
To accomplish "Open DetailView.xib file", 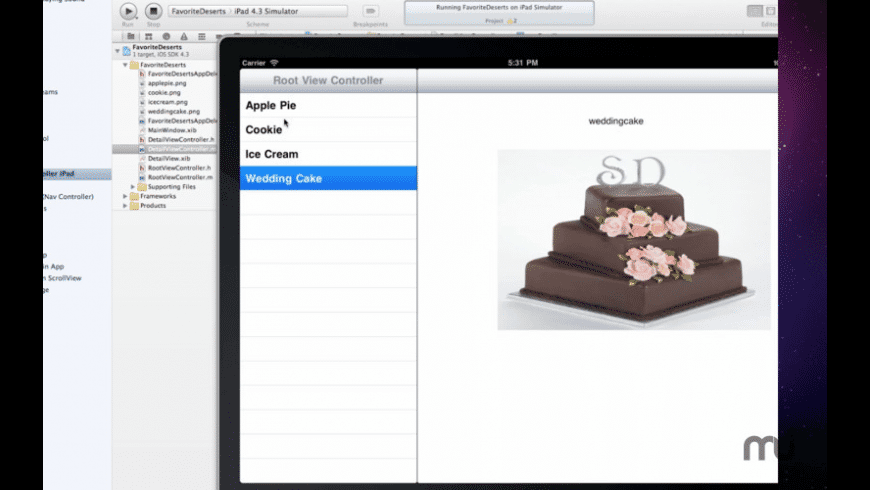I will coord(168,159).
